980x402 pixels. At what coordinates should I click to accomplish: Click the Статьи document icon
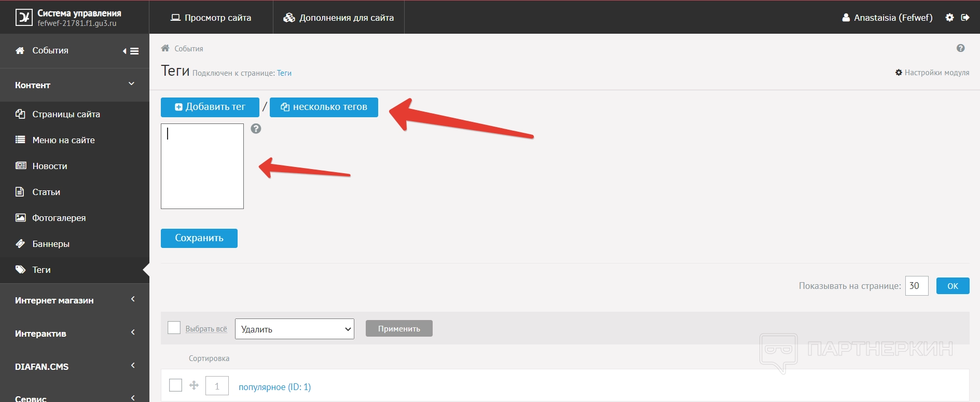[x=20, y=192]
